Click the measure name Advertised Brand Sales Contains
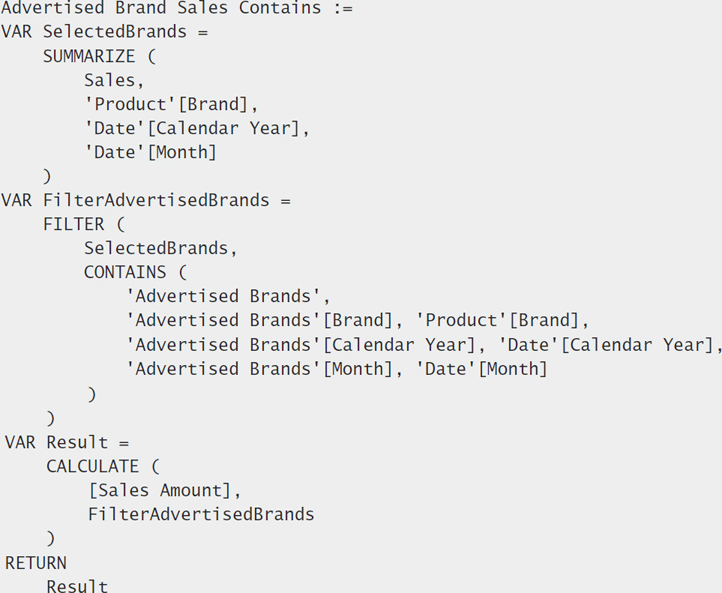The width and height of the screenshot is (722, 593). pos(161,8)
